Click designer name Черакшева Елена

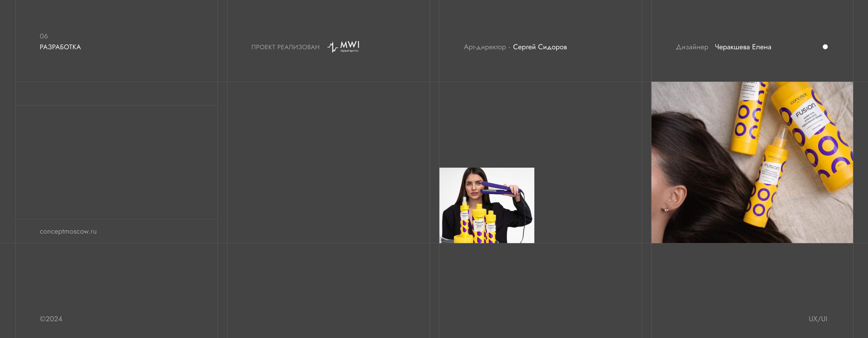pos(743,47)
